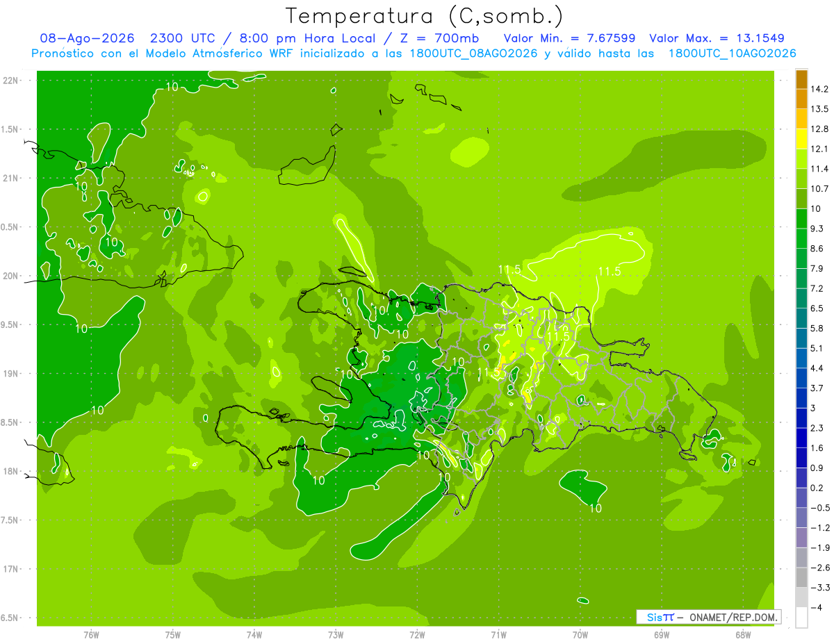Viewport: 834px width, 644px height.
Task: Click the legend value "2.3"
Action: [x=817, y=428]
